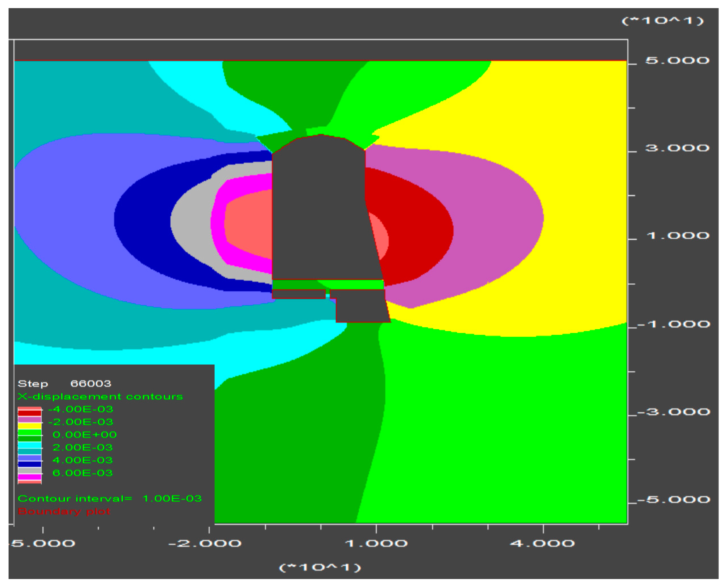This screenshot has height=586, width=728.
Task: Click the large gray excavation in the plot center
Action: click(x=321, y=216)
